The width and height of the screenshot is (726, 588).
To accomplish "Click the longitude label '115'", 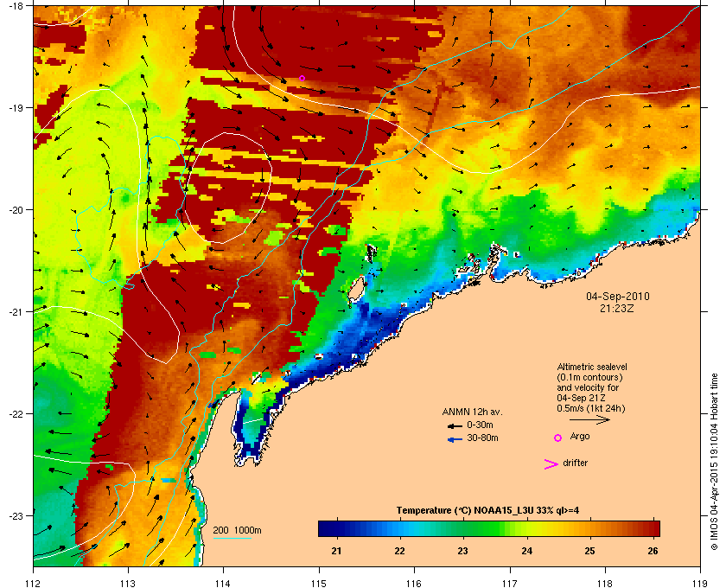I will (319, 583).
